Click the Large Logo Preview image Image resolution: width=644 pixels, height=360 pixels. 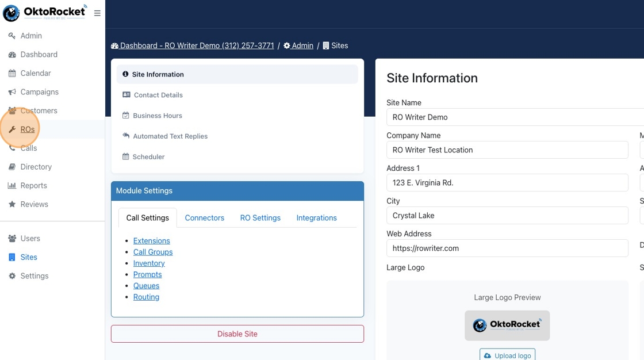(x=507, y=325)
